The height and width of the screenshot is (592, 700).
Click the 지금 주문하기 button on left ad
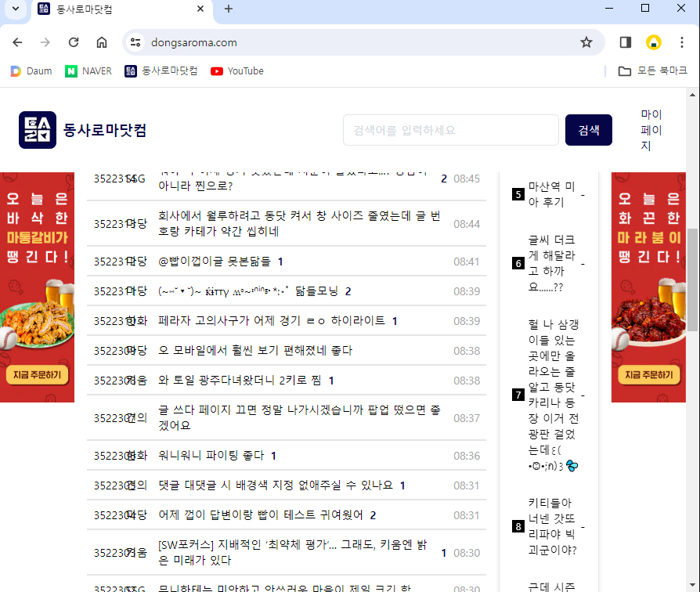pos(37,375)
